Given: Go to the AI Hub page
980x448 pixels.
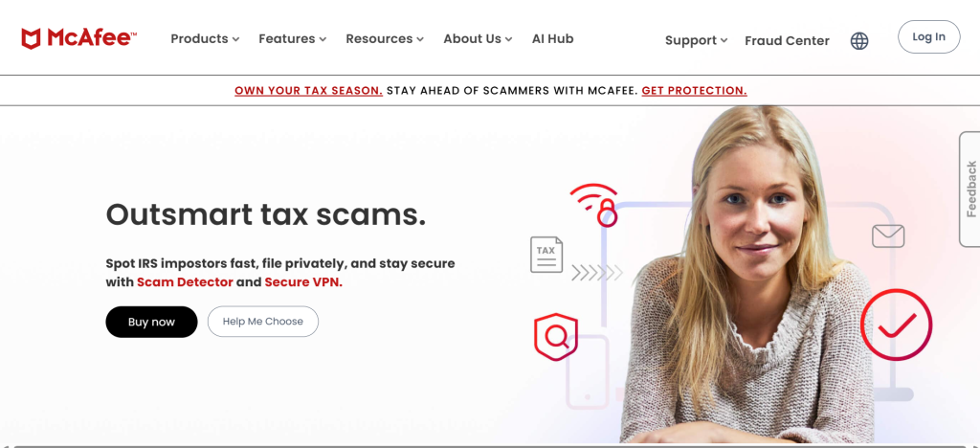Looking at the screenshot, I should [552, 38].
